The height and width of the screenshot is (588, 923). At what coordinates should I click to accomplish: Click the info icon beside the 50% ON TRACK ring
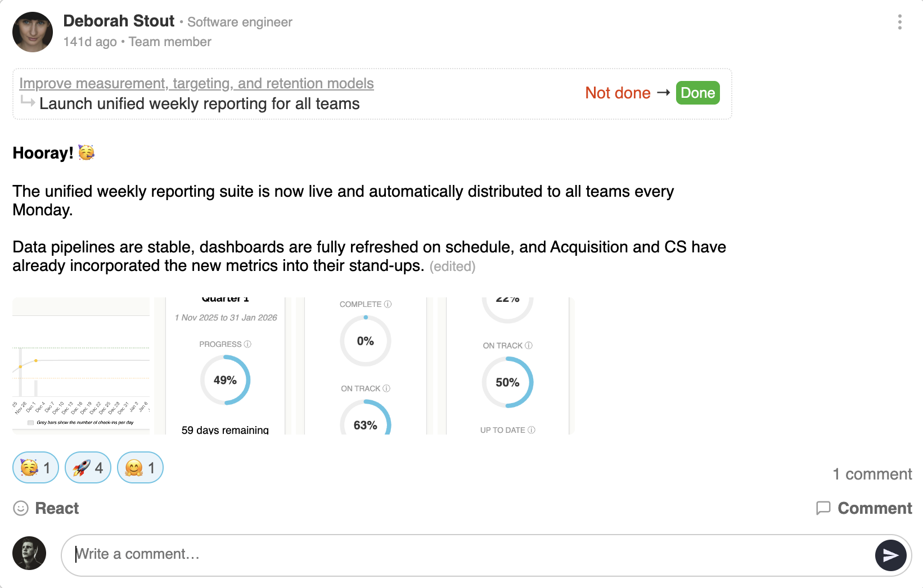[529, 345]
